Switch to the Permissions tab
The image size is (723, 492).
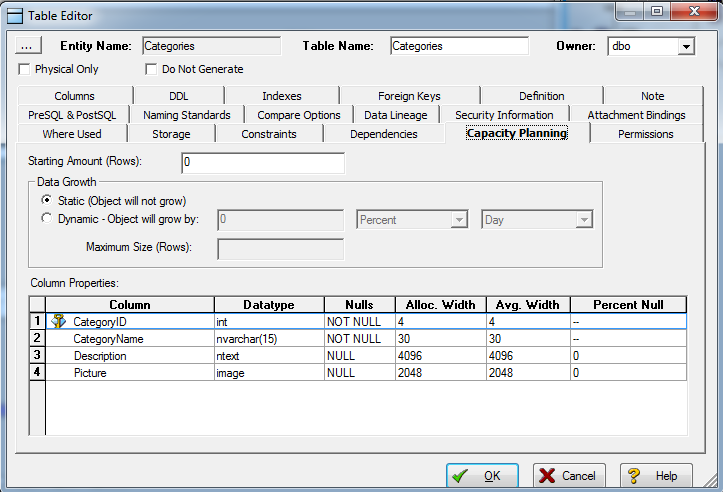(x=645, y=134)
